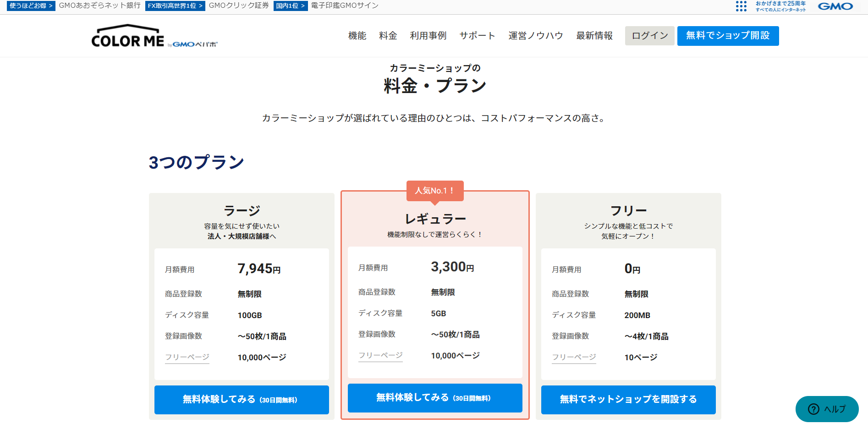Open GMOあおぞらネット銀行 link
The width and height of the screenshot is (868, 429).
99,5
